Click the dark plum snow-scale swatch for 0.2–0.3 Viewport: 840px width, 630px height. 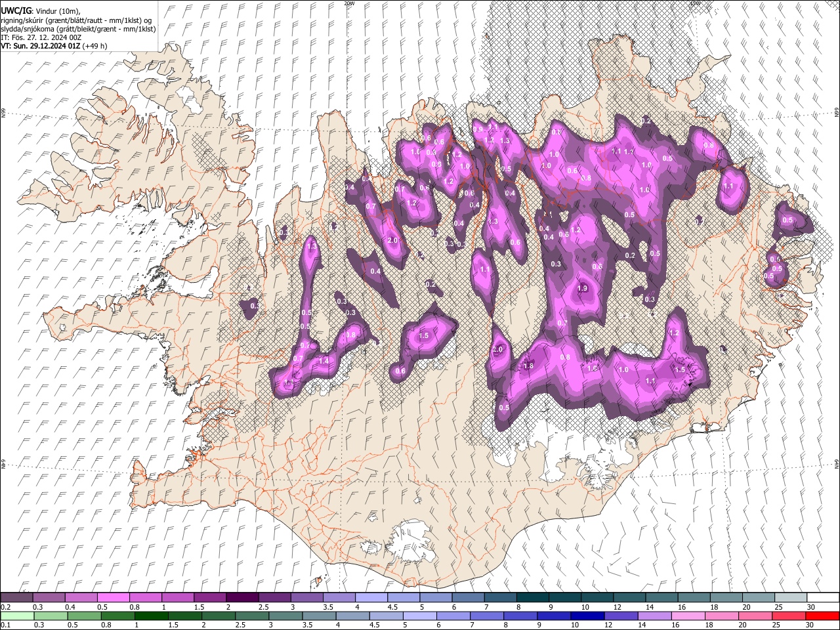click(16, 598)
